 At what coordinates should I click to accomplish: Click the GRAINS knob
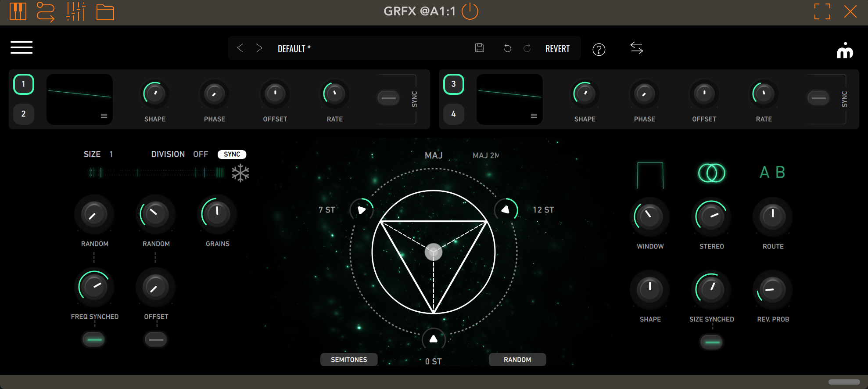click(x=217, y=214)
